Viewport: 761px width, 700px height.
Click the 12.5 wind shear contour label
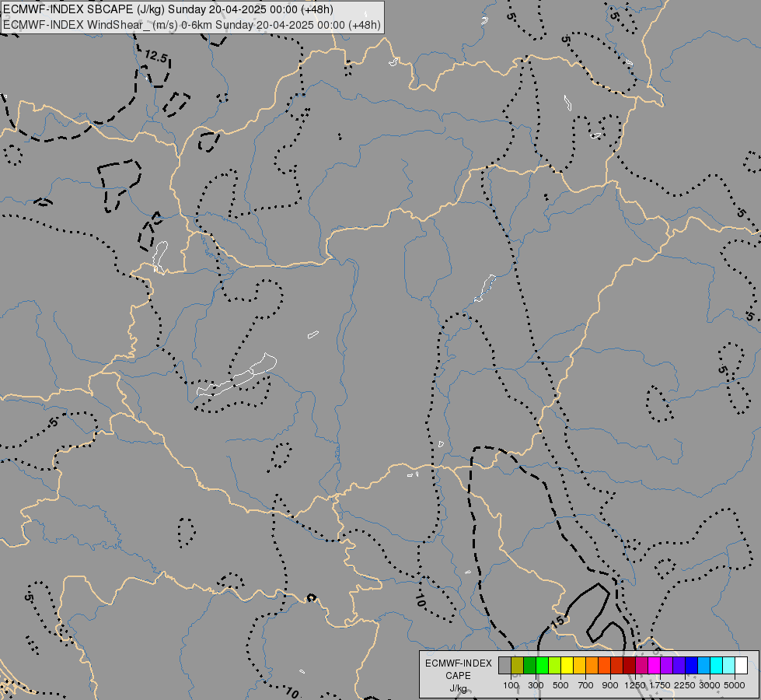pyautogui.click(x=155, y=57)
